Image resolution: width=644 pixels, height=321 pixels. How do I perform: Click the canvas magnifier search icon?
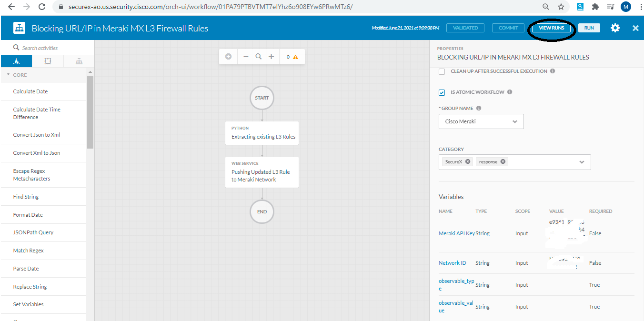259,57
